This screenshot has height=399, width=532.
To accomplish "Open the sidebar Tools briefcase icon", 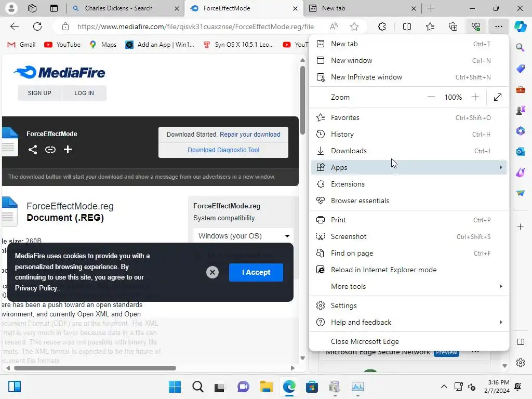I will coord(520,89).
